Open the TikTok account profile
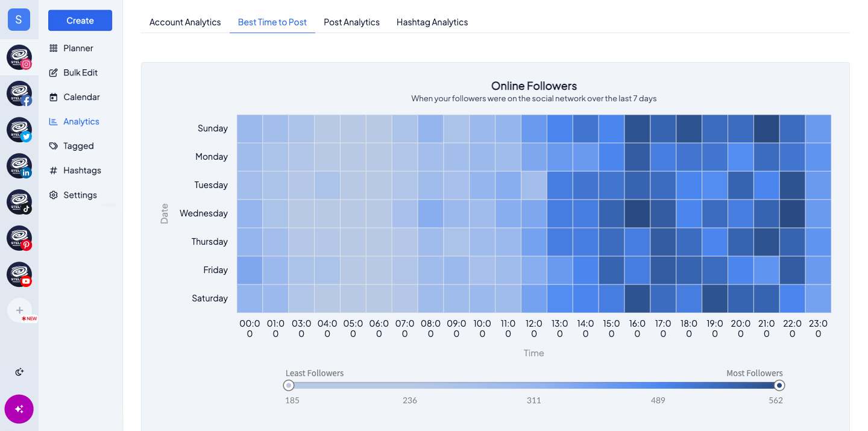 [19, 202]
